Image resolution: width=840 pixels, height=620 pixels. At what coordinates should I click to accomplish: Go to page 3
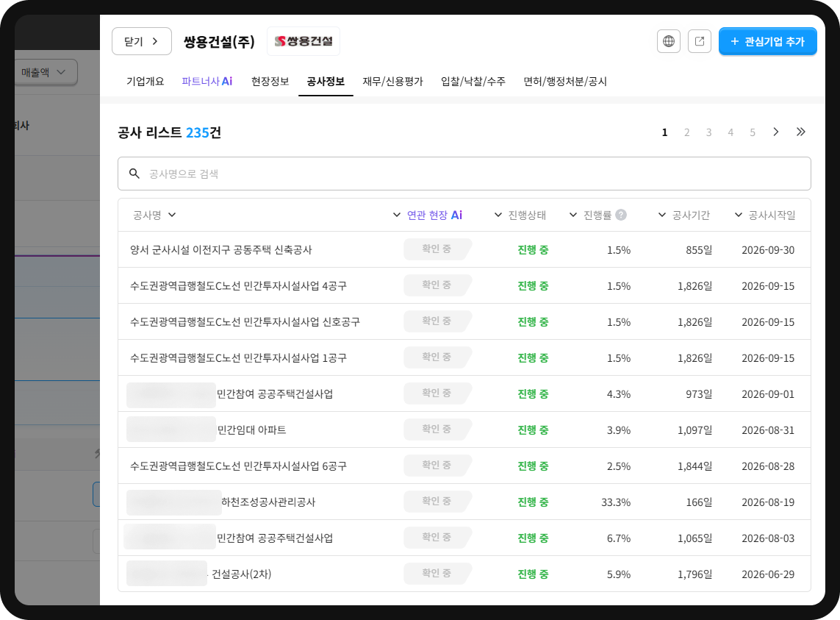click(708, 132)
